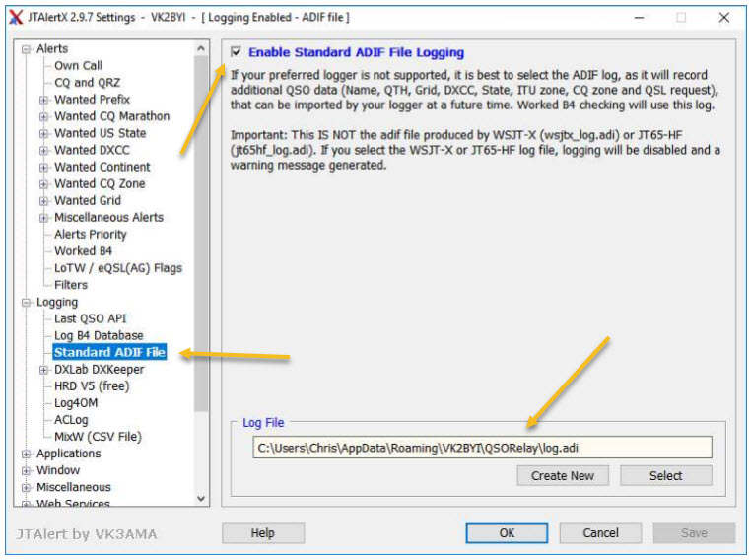Open Wanted US State settings
This screenshot has width=751, height=560.
pyautogui.click(x=101, y=133)
